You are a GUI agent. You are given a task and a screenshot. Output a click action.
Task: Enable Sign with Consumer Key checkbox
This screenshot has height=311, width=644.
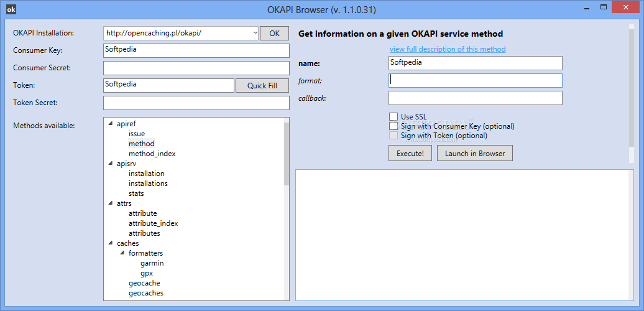pos(393,126)
